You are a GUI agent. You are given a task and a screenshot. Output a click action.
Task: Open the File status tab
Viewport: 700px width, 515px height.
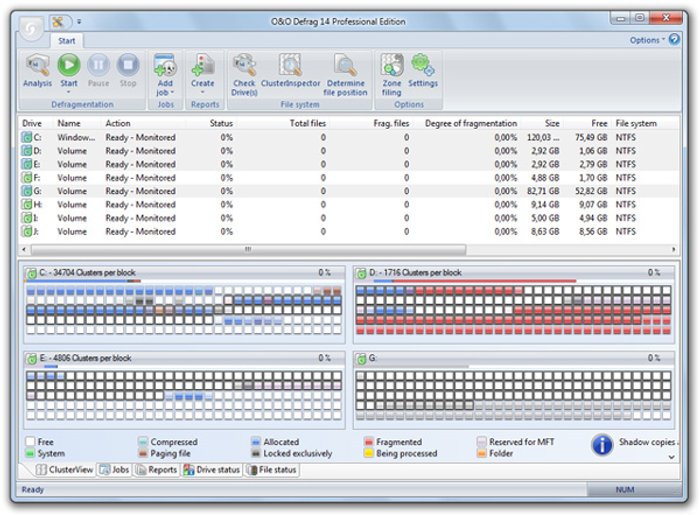point(271,469)
